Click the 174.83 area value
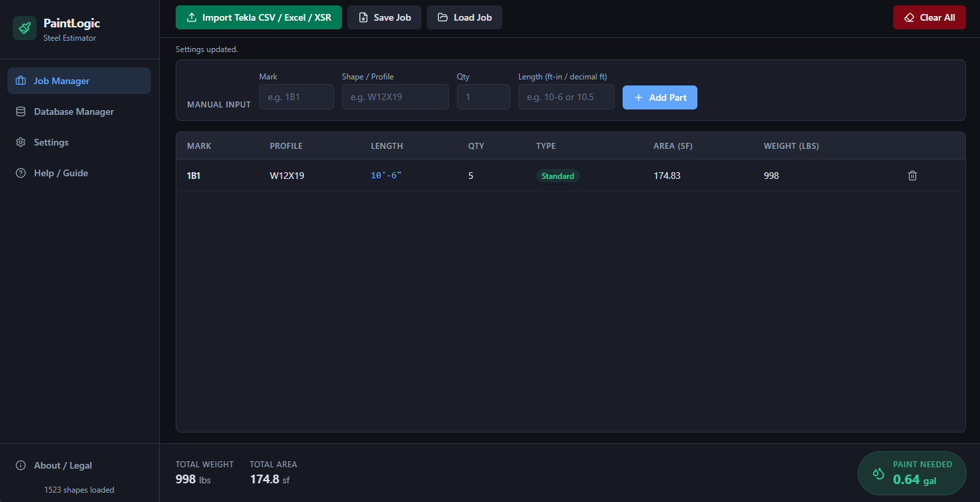Screen dimensions: 980x502 [667, 176]
